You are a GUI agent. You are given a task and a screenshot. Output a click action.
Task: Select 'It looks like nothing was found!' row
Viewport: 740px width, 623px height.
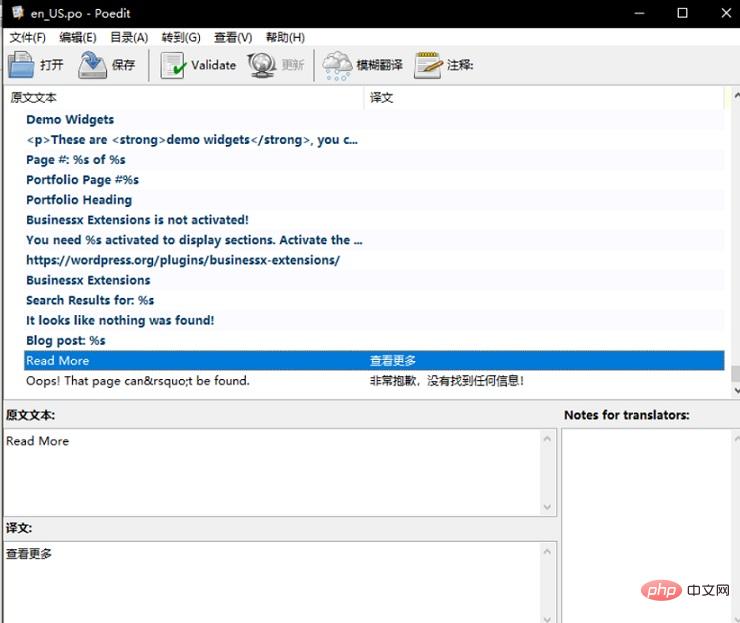374,320
